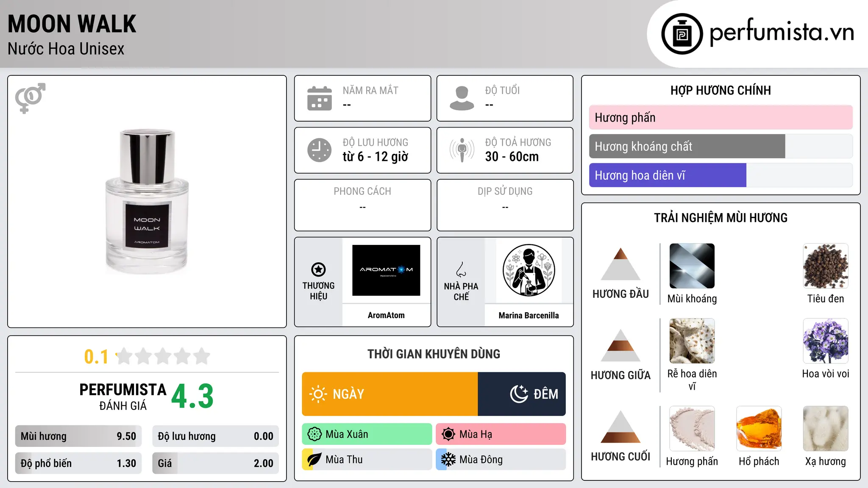The height and width of the screenshot is (488, 868).
Task: Click the AromAtom brand name
Action: click(x=386, y=315)
